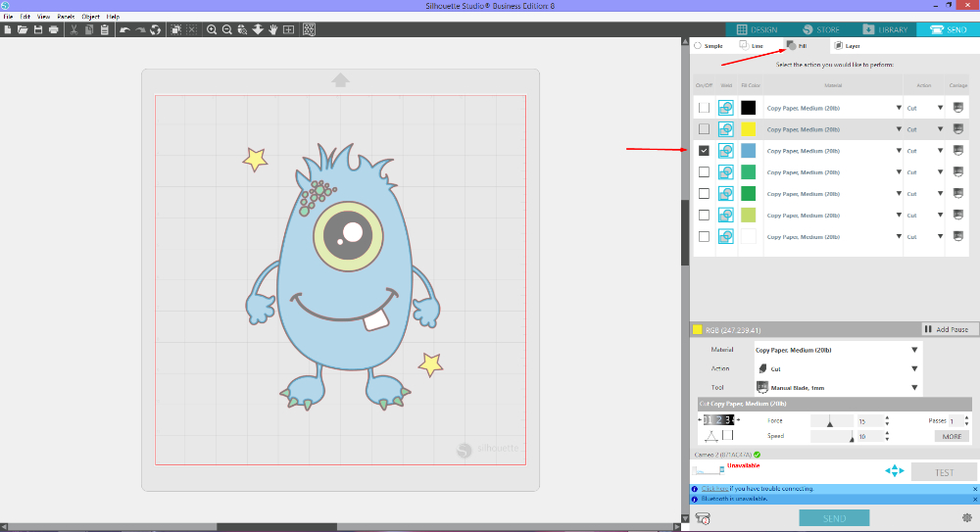Enable the dark green row checkbox
980x532 pixels.
coord(704,194)
